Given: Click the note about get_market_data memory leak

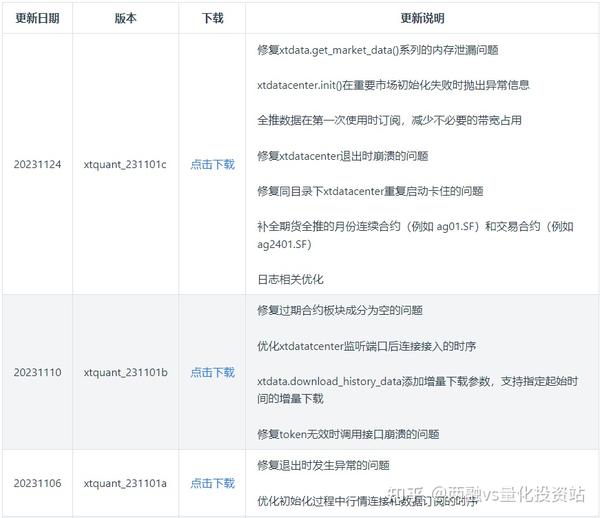Looking at the screenshot, I should [x=378, y=50].
